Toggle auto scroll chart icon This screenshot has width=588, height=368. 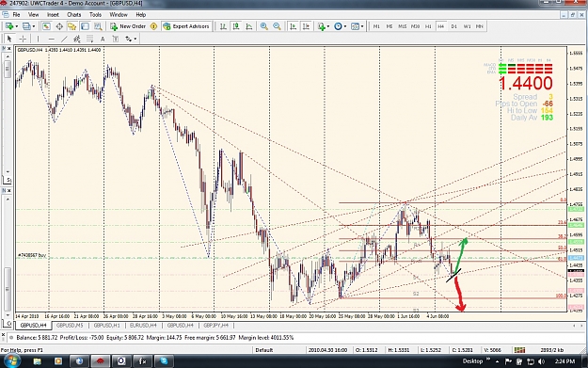coord(293,26)
